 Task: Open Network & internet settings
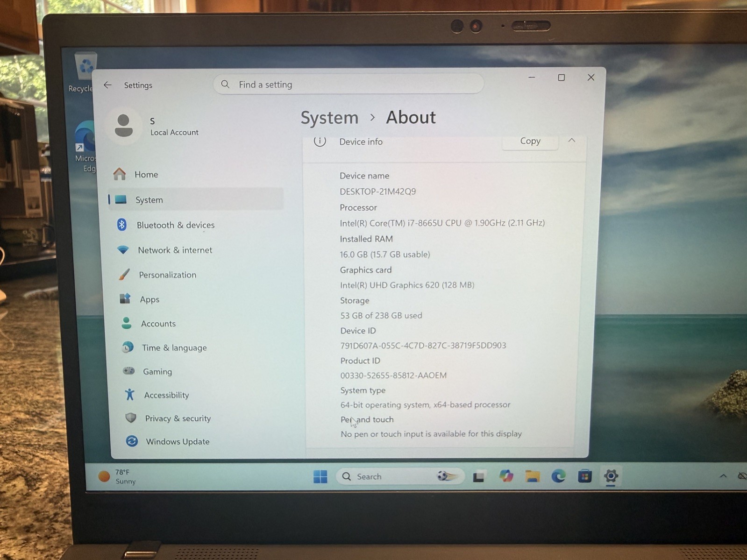(x=175, y=250)
